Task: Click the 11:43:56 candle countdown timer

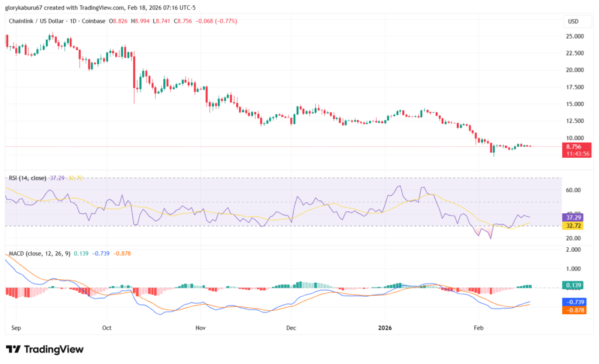Action: pyautogui.click(x=577, y=154)
